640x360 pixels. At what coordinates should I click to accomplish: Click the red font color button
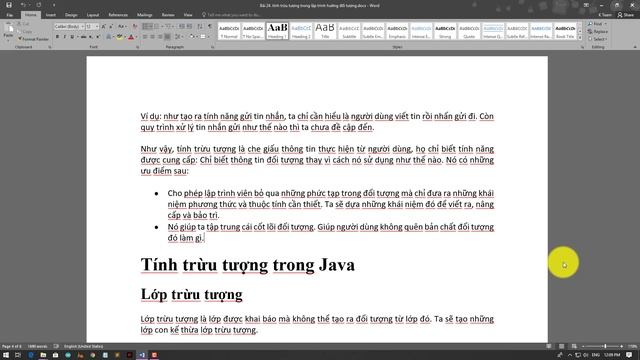tap(131, 37)
